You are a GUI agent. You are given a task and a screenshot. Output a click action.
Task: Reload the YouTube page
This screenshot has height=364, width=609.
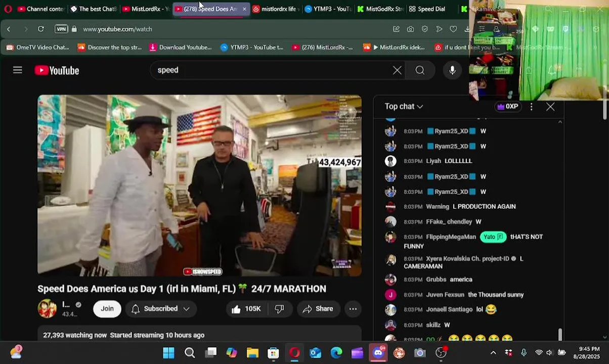coord(41,29)
